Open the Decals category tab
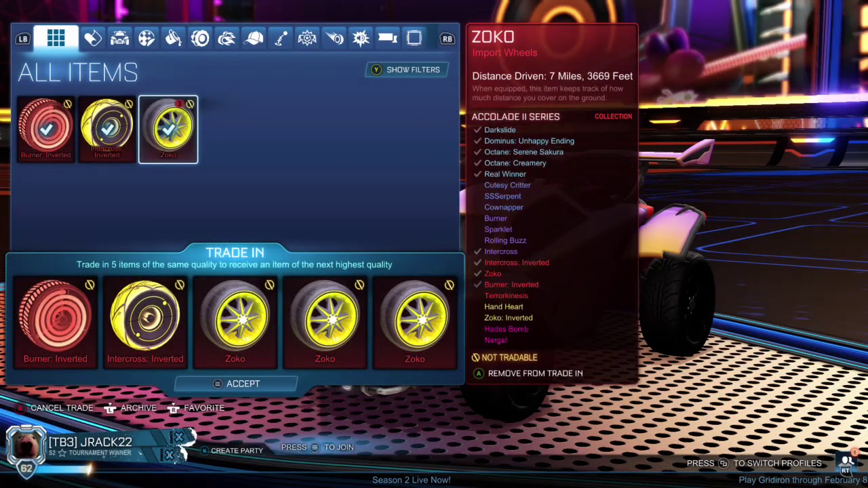This screenshot has width=868, height=488. (x=146, y=39)
